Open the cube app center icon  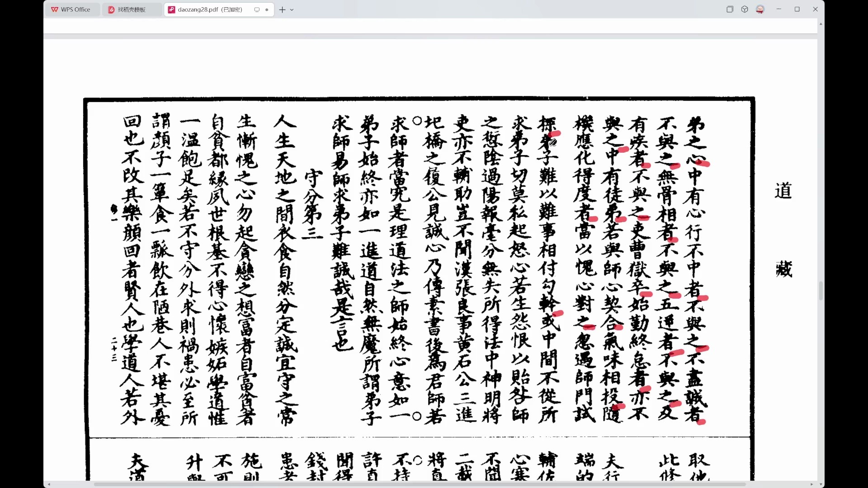745,9
